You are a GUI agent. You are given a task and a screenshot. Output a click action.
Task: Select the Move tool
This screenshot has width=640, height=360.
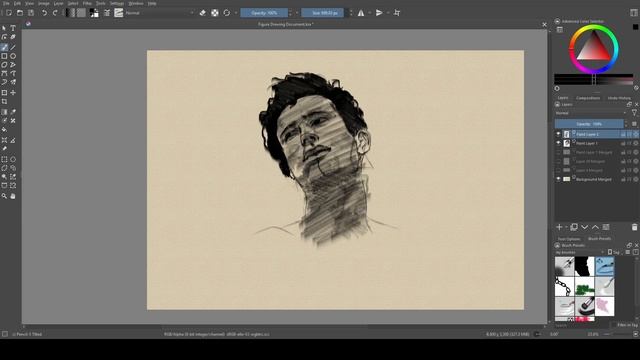pos(13,93)
